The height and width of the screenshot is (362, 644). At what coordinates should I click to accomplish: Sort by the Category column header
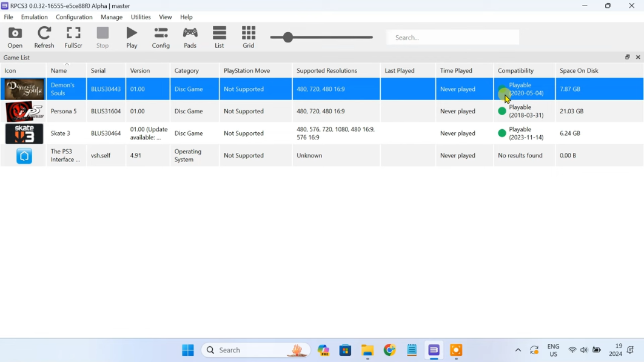[x=195, y=71]
